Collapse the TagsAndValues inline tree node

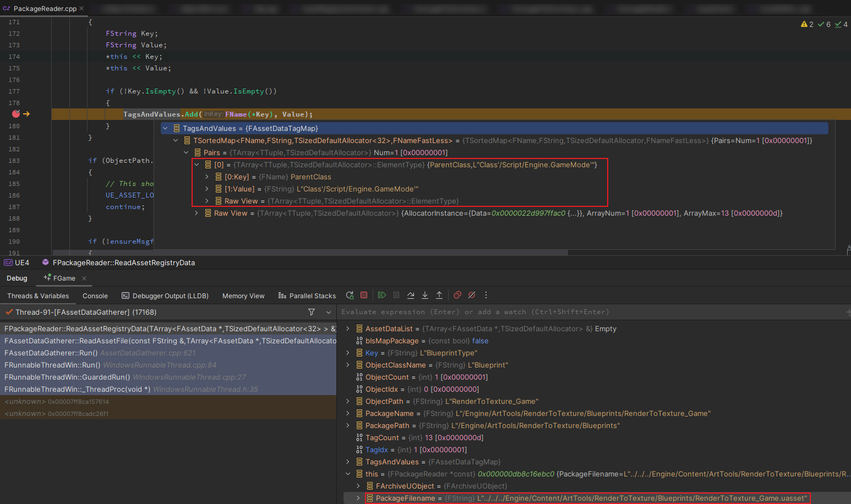165,128
